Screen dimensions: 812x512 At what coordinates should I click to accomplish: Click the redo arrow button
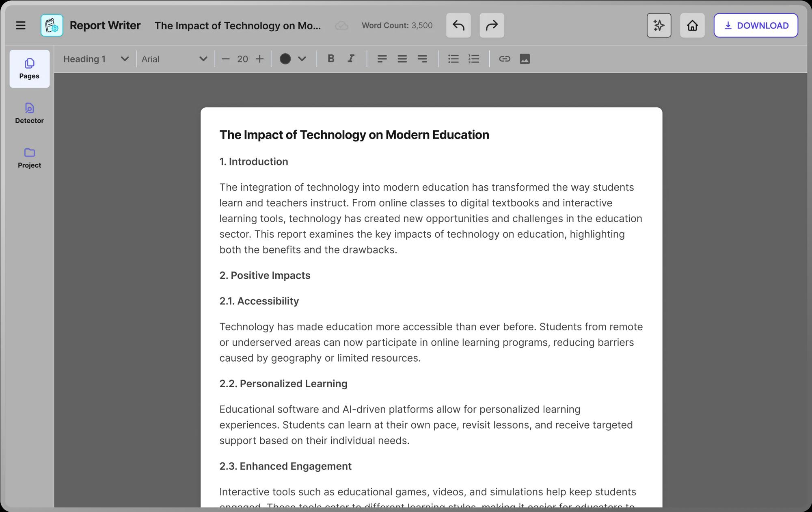click(492, 26)
